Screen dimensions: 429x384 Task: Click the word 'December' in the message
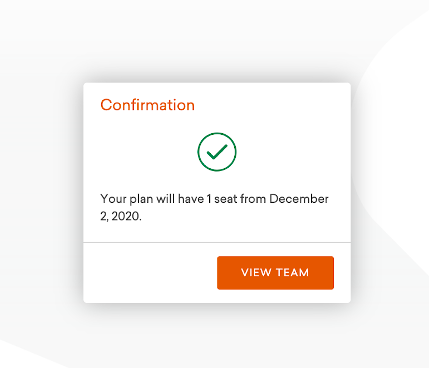click(x=299, y=199)
